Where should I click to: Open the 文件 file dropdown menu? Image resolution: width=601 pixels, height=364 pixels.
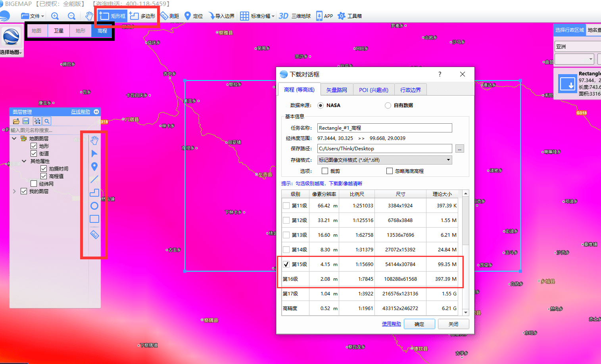pyautogui.click(x=32, y=16)
